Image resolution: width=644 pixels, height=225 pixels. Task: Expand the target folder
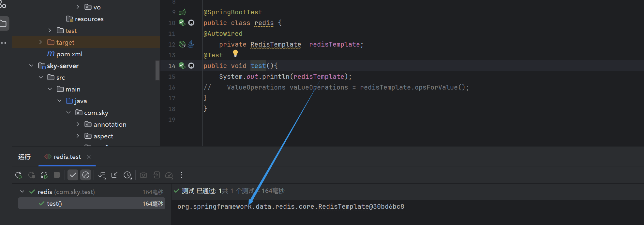click(40, 42)
